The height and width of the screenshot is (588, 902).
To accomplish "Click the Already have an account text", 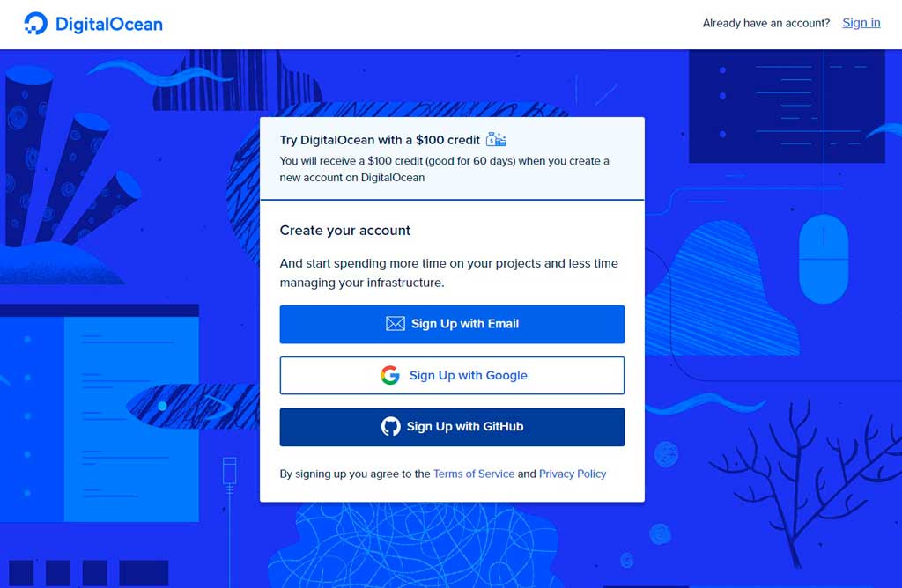I will coord(766,23).
